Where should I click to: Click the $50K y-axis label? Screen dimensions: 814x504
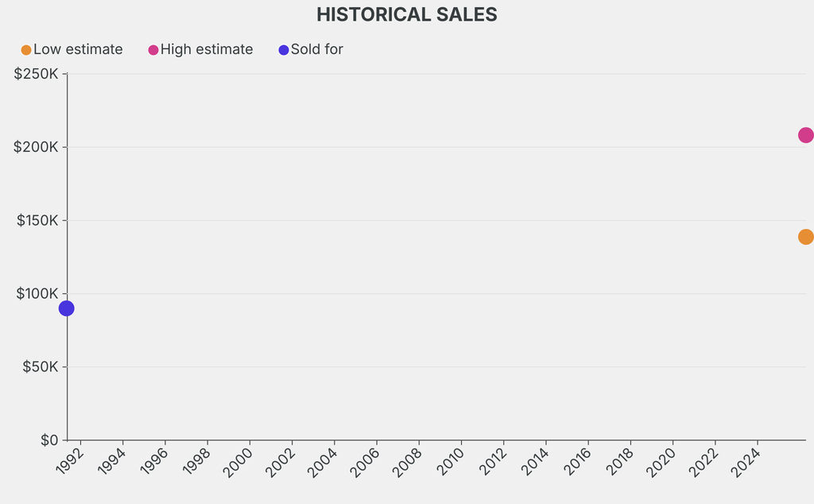tap(40, 366)
